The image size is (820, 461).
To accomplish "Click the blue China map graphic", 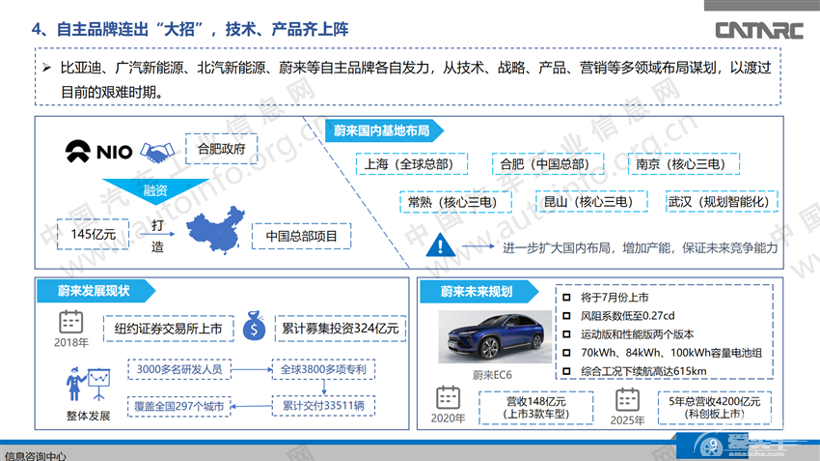I will pos(215,230).
